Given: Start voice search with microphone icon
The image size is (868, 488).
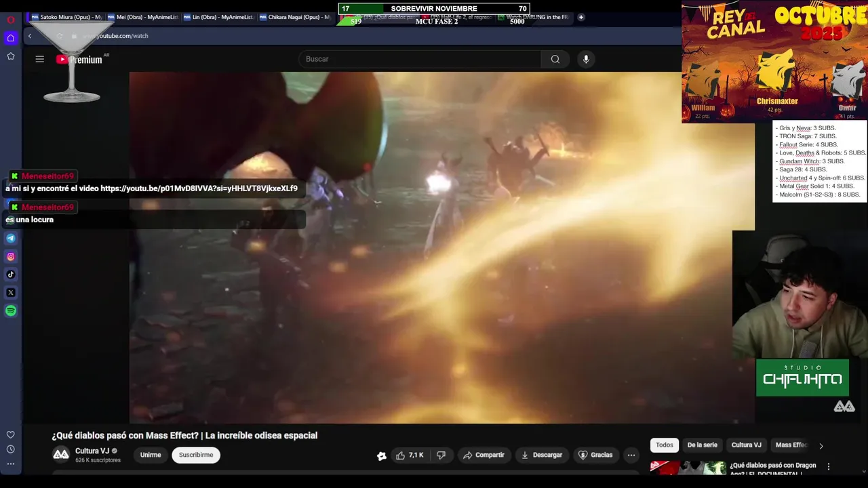Looking at the screenshot, I should click(x=586, y=59).
